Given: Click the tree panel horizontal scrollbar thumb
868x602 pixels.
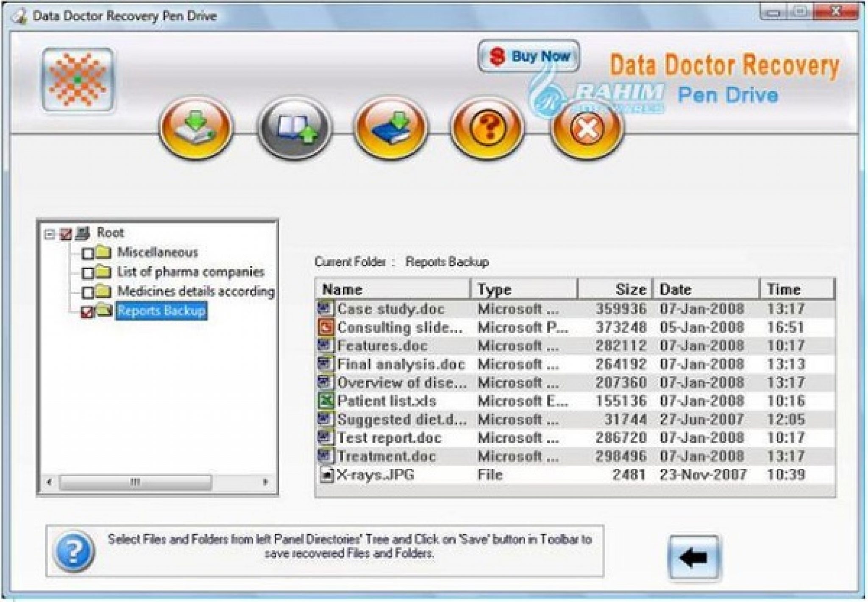Looking at the screenshot, I should pyautogui.click(x=135, y=482).
